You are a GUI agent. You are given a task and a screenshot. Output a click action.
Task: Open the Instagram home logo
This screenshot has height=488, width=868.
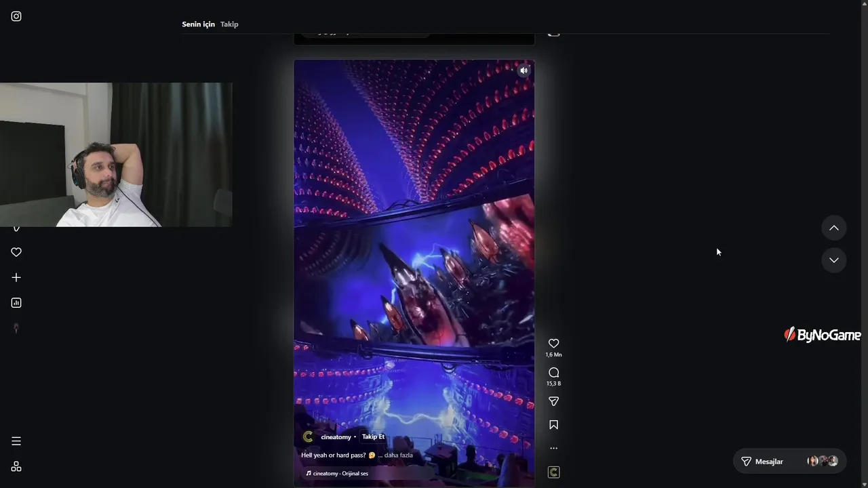(16, 16)
